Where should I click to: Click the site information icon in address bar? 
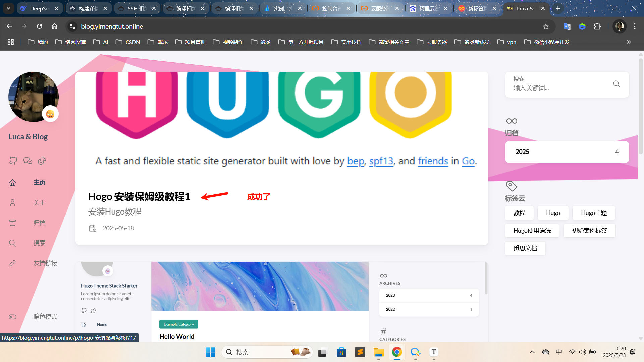(x=72, y=26)
